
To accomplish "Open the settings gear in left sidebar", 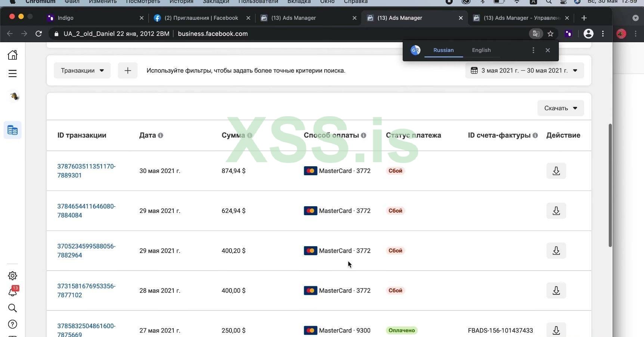I will pos(12,276).
